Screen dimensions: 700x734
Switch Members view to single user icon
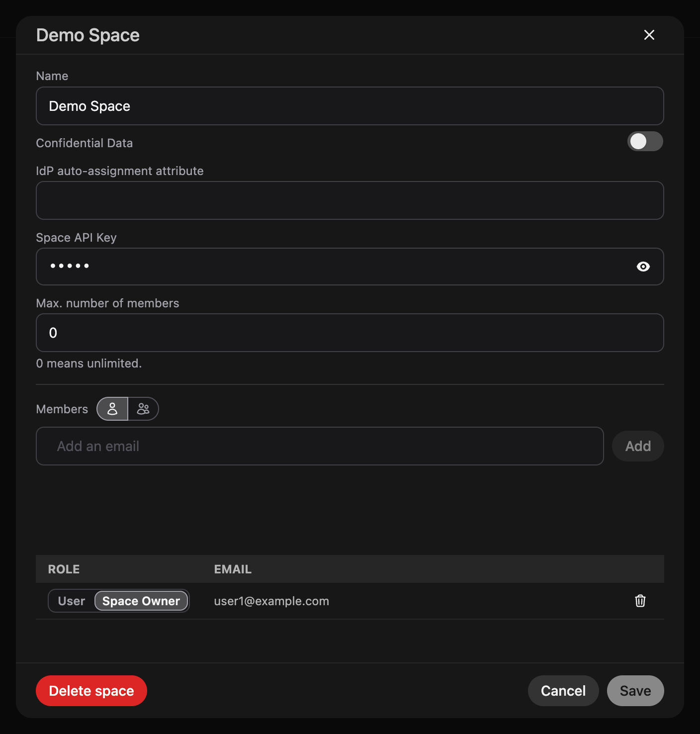tap(112, 409)
